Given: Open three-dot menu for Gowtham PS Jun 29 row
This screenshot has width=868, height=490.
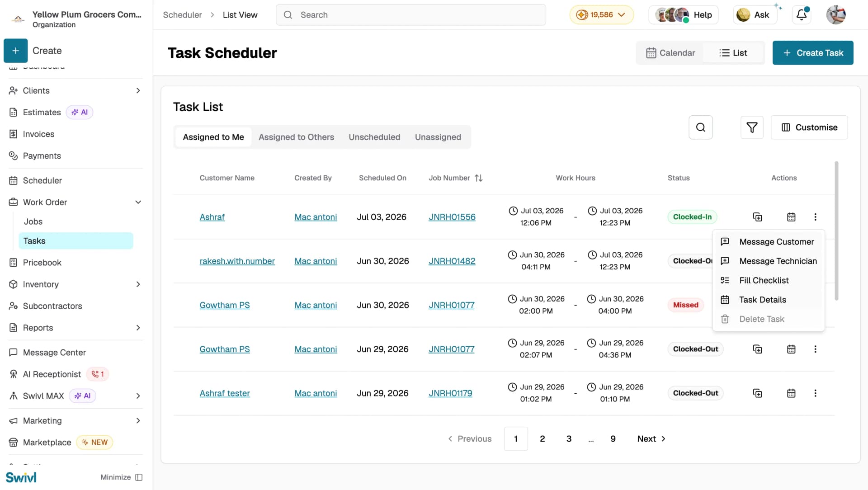Looking at the screenshot, I should click(x=816, y=349).
